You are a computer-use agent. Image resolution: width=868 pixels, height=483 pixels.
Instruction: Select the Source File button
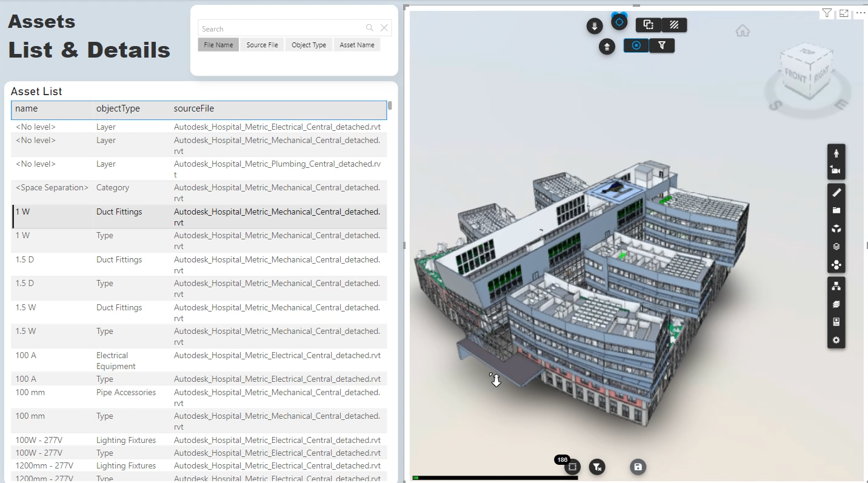tap(262, 45)
